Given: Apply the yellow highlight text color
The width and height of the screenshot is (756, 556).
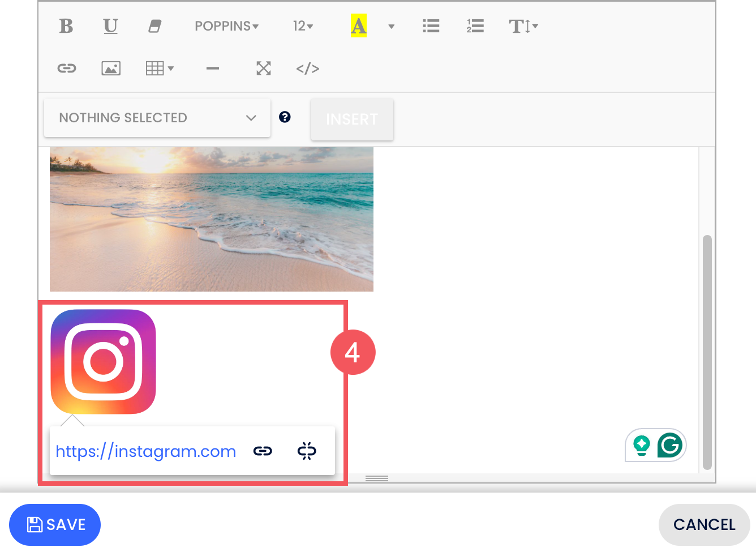Looking at the screenshot, I should 358,26.
